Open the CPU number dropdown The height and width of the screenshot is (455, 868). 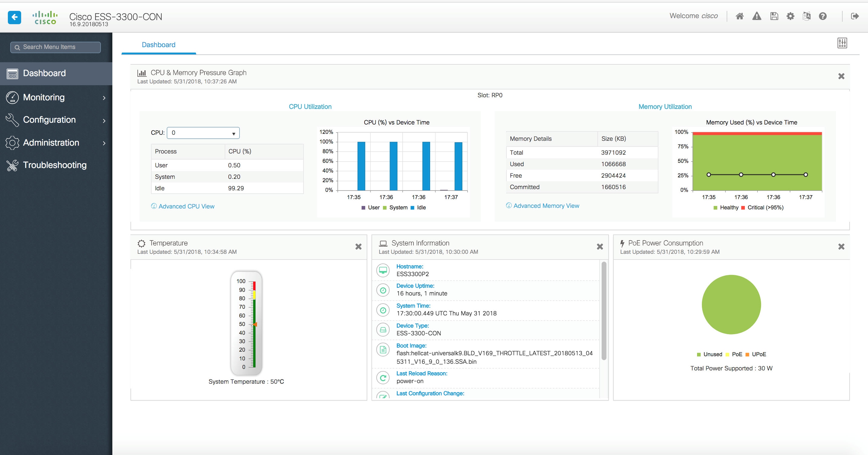[x=203, y=133]
